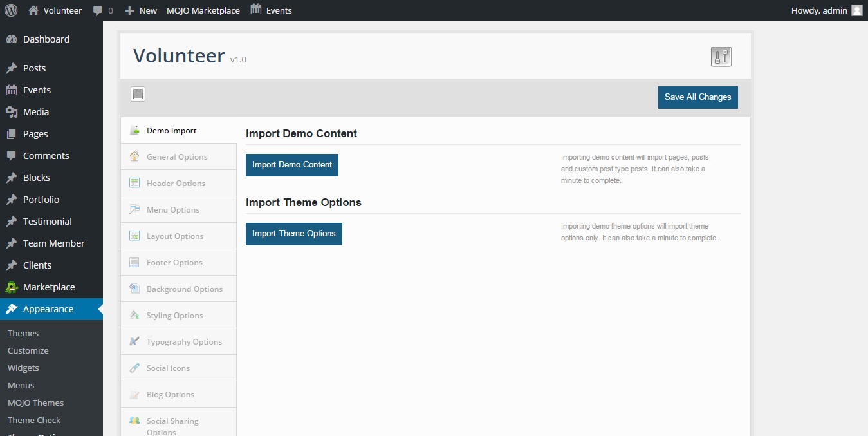Open the Dashboard menu

coord(51,39)
